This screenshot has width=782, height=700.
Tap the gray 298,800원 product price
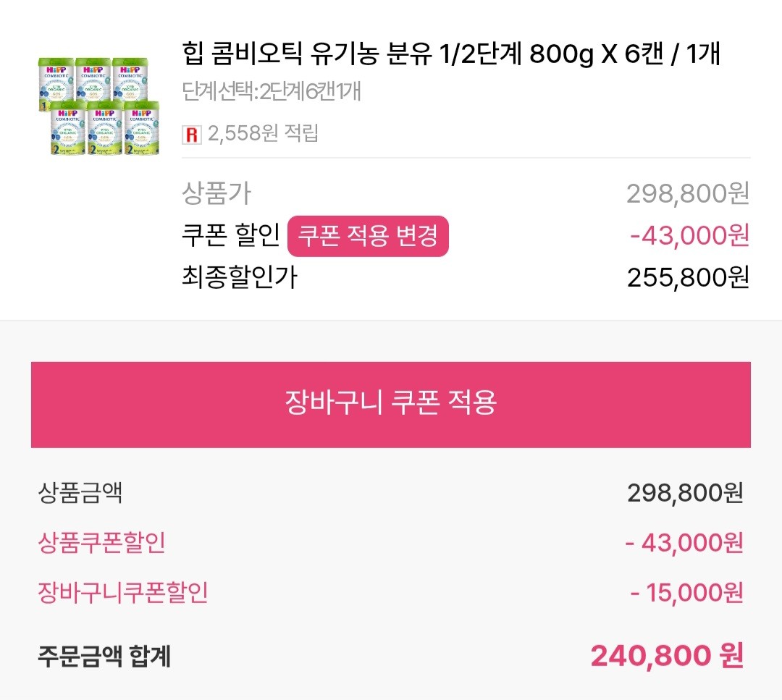point(687,193)
